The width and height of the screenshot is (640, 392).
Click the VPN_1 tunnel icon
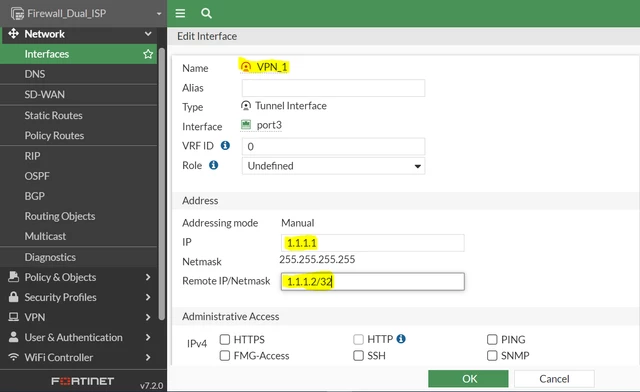[246, 67]
